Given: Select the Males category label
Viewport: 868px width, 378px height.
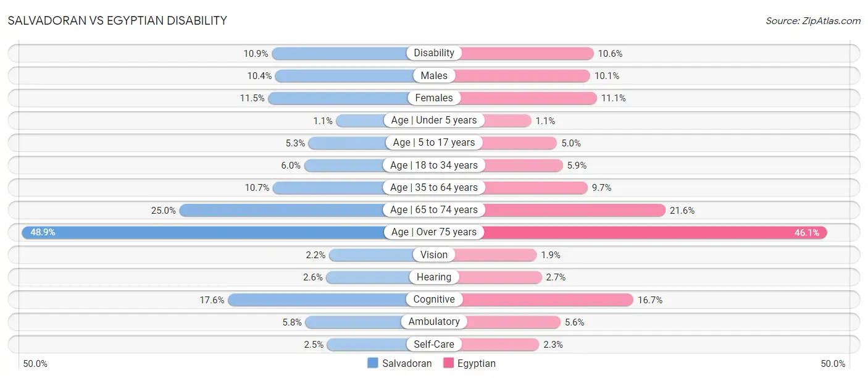Looking at the screenshot, I should 434,75.
